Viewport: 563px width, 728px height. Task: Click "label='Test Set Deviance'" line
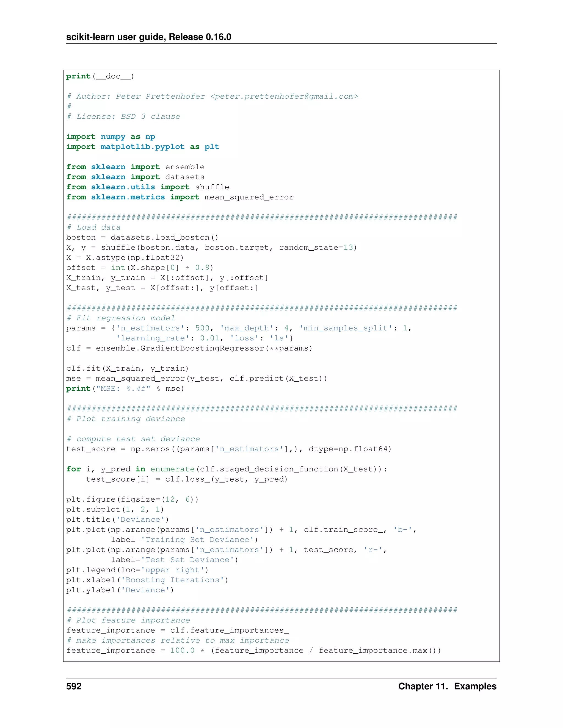coord(175,560)
